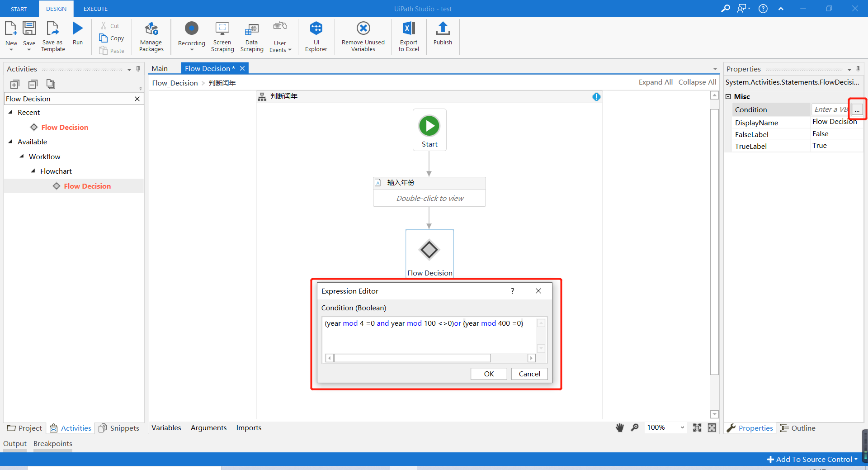Image resolution: width=868 pixels, height=470 pixels.
Task: Export workflow to Excel
Action: click(408, 36)
